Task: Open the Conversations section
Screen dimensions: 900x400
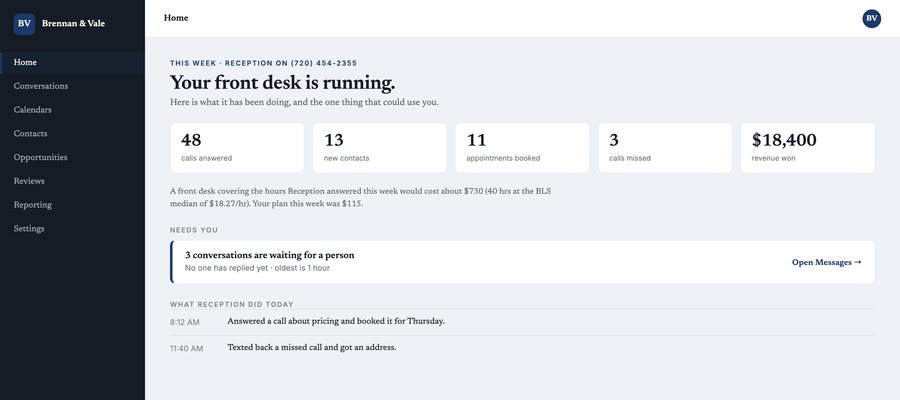Action: [x=72, y=86]
